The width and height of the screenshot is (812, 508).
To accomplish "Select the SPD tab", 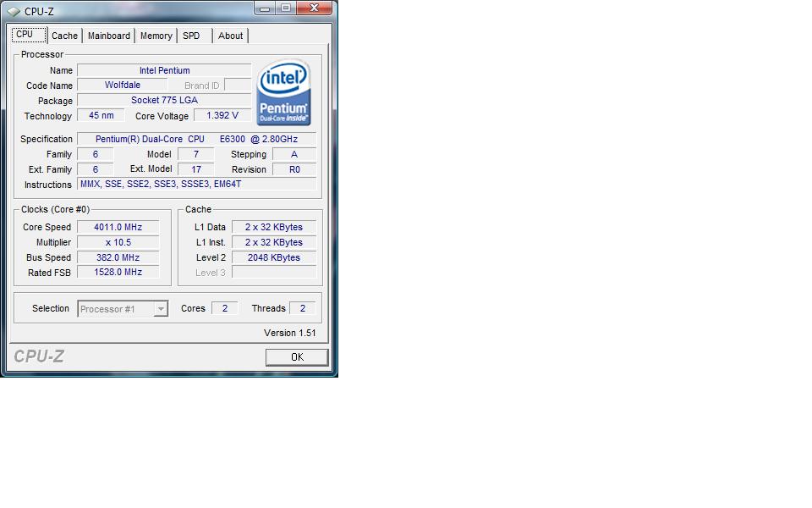I will pos(191,36).
